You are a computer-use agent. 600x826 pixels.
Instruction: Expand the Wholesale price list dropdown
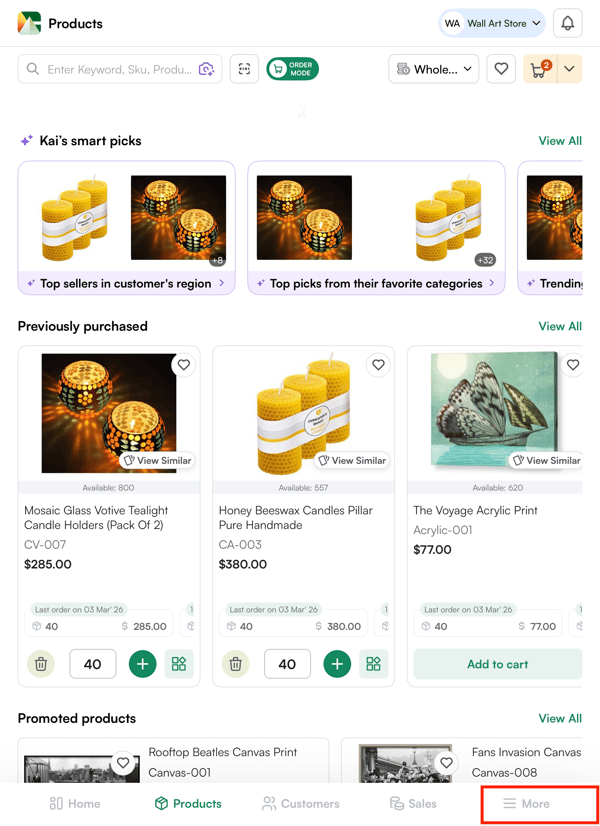[434, 69]
